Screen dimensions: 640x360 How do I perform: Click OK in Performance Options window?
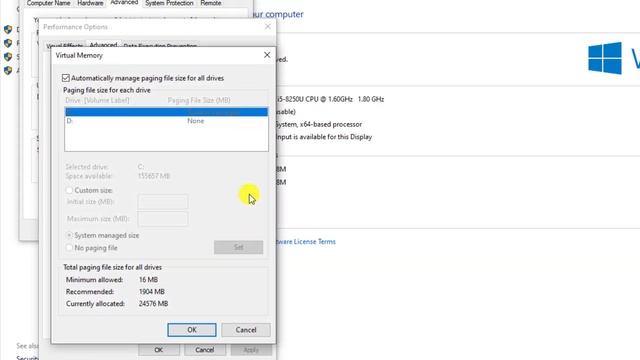158,350
